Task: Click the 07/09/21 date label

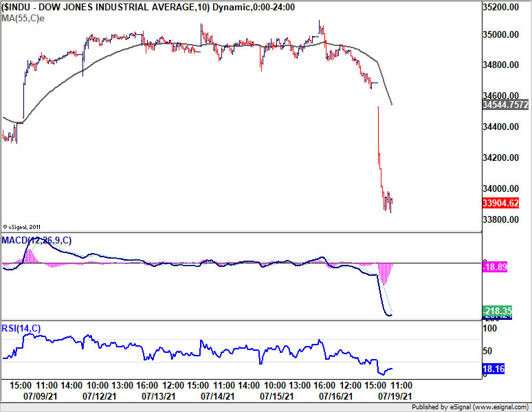Action: pos(41,396)
